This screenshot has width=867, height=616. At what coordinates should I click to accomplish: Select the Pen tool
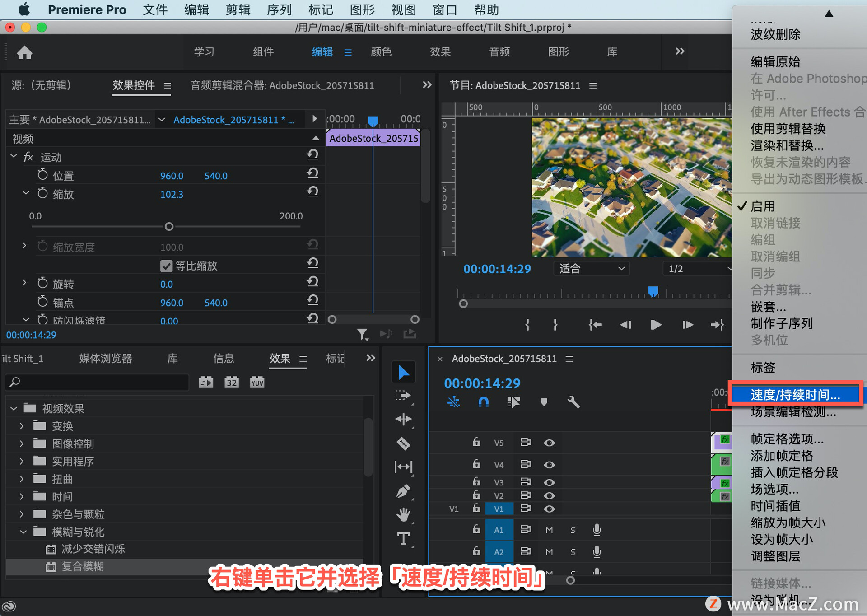coord(403,491)
